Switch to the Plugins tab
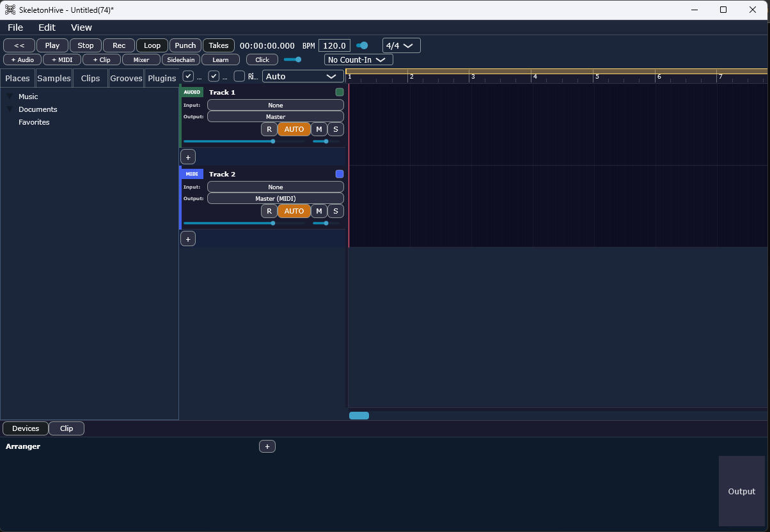Viewport: 770px width, 532px height. [x=162, y=78]
